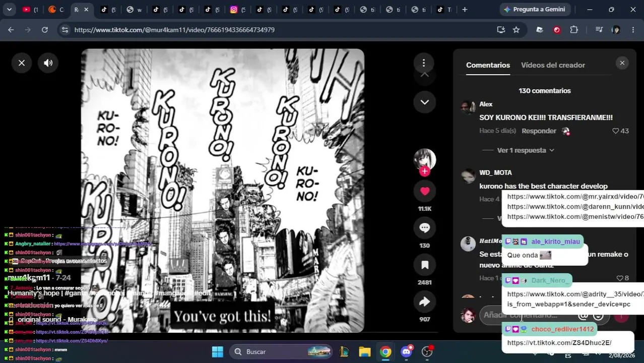Viewport: 644px width, 363px height.
Task: Open Chrome's three-dot menu
Action: tap(633, 30)
